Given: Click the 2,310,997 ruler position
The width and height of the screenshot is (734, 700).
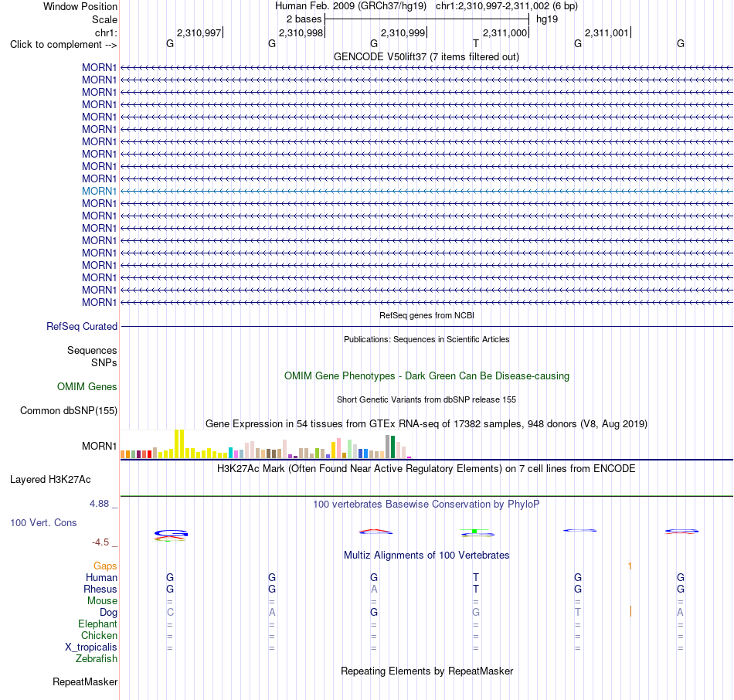Looking at the screenshot, I should (x=199, y=32).
